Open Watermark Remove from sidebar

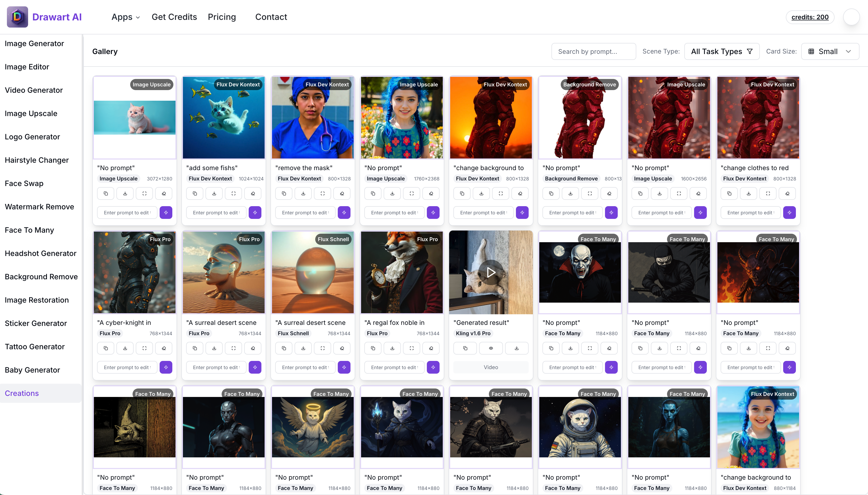pyautogui.click(x=40, y=207)
